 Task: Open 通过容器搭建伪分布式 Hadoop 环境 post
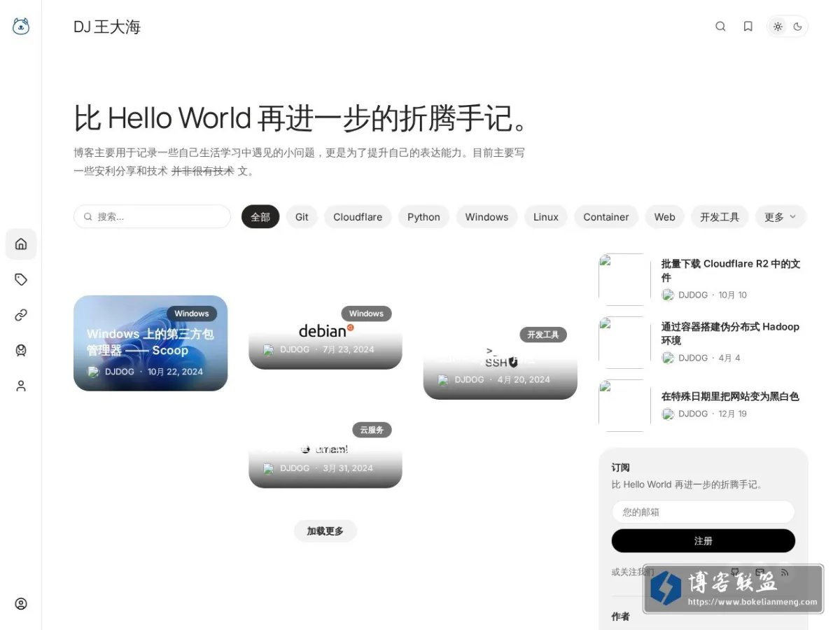point(730,334)
